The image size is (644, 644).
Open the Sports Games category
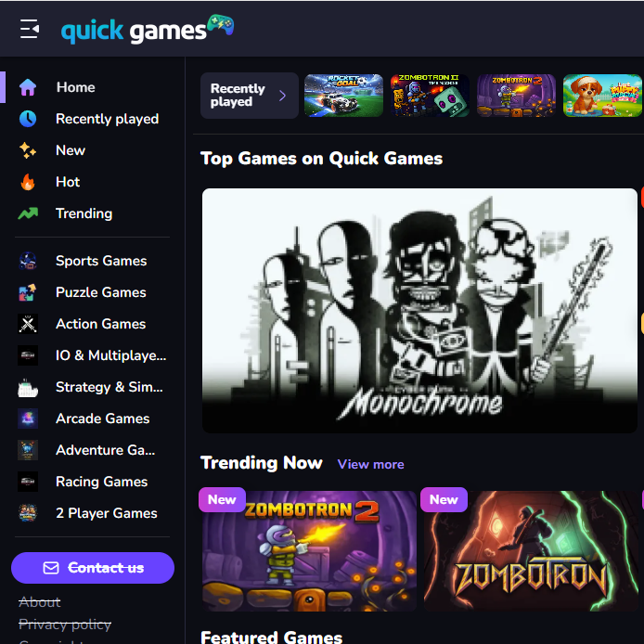(x=101, y=261)
